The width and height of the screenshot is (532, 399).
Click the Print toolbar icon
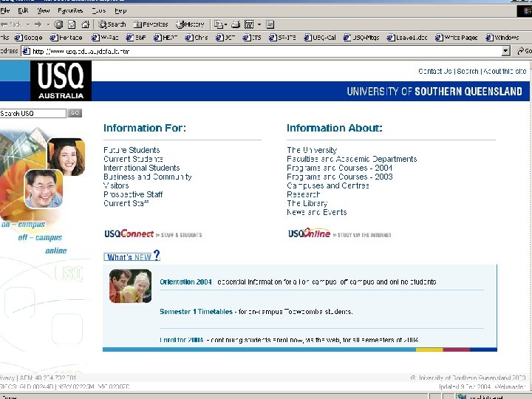point(236,24)
